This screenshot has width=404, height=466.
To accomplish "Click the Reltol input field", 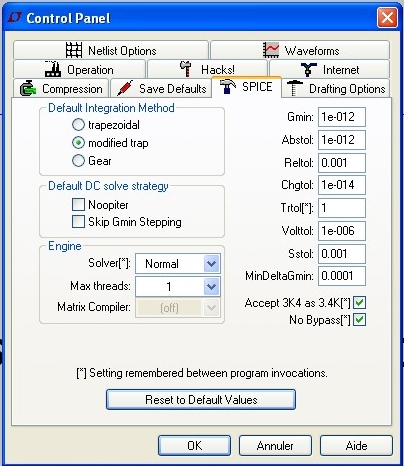I will coord(342,163).
